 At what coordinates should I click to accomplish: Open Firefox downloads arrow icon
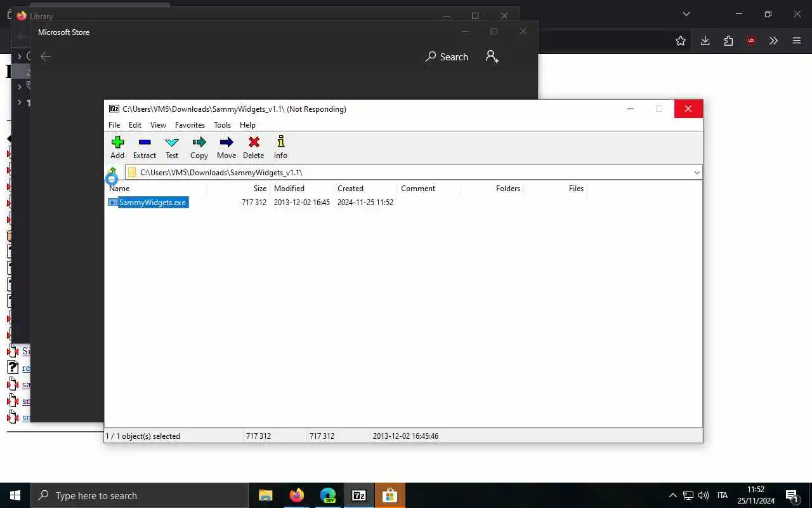pyautogui.click(x=705, y=41)
